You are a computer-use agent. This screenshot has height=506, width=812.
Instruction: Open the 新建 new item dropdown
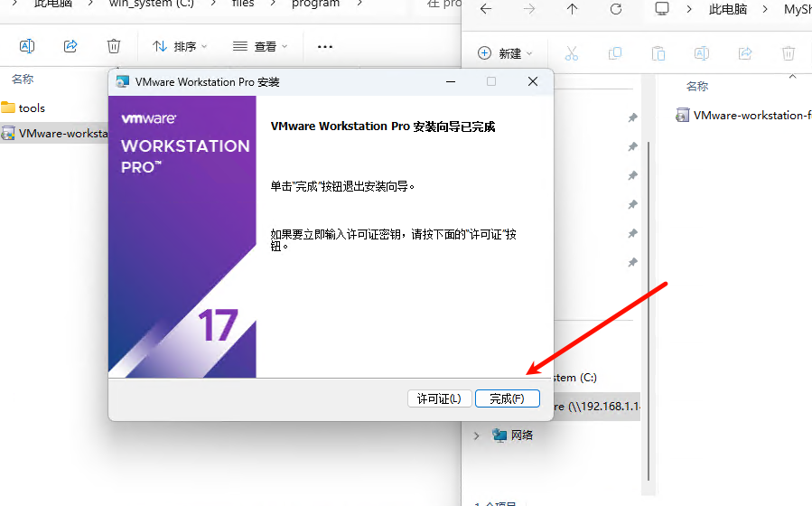(504, 53)
